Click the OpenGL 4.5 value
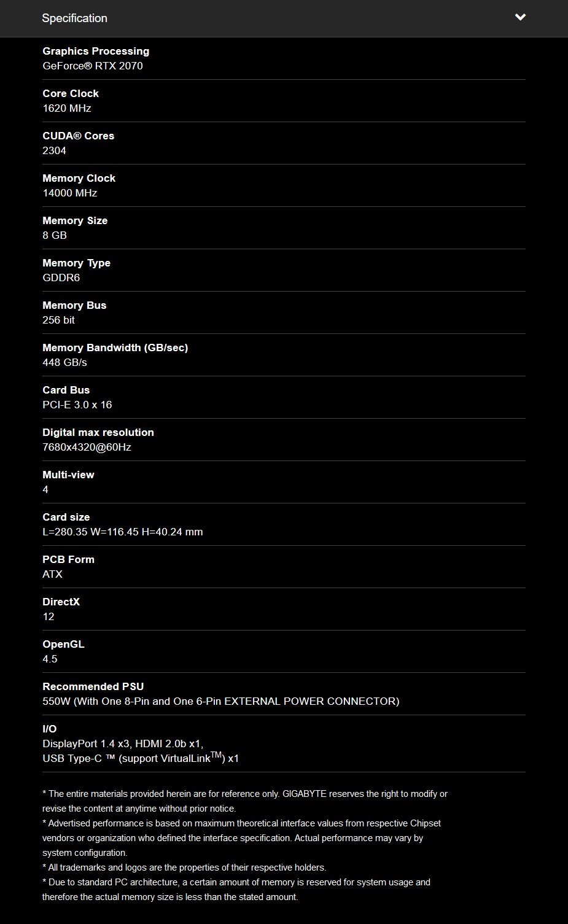 50,659
